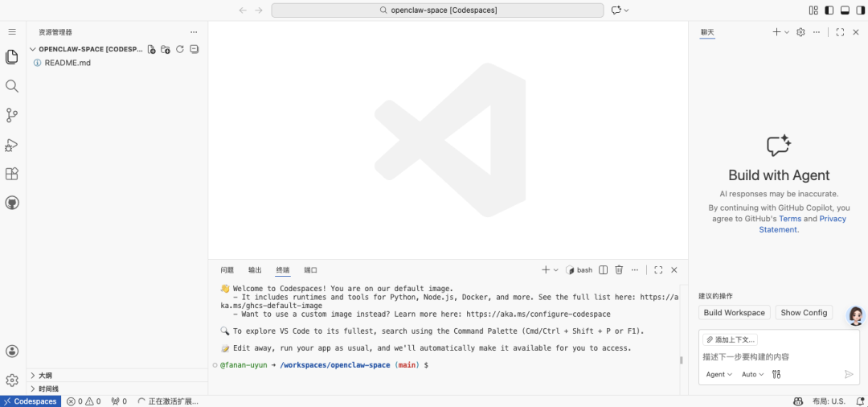This screenshot has width=868, height=407.
Task: Click the openclaw-space command center search box
Action: (437, 10)
